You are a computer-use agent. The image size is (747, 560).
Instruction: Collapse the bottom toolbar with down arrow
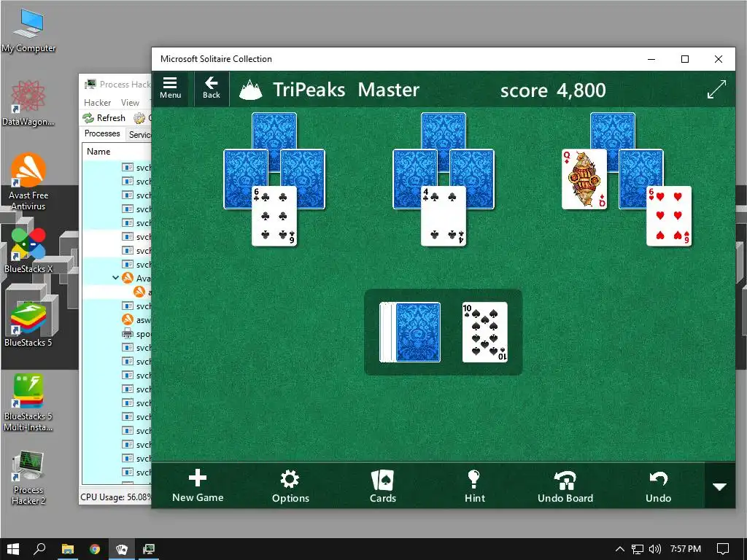coord(719,486)
